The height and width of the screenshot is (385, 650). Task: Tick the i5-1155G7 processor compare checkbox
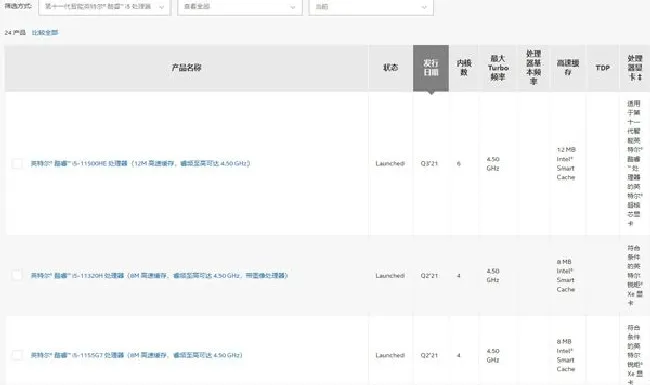point(17,355)
